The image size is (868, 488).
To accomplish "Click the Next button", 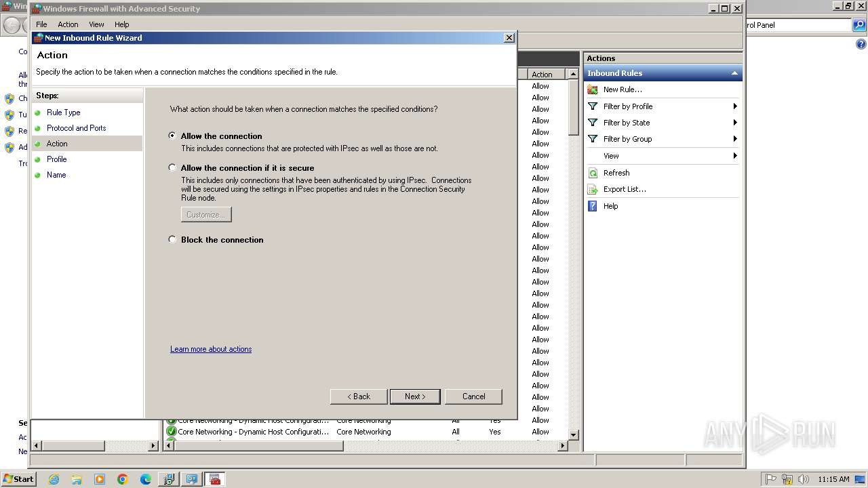I will click(415, 396).
